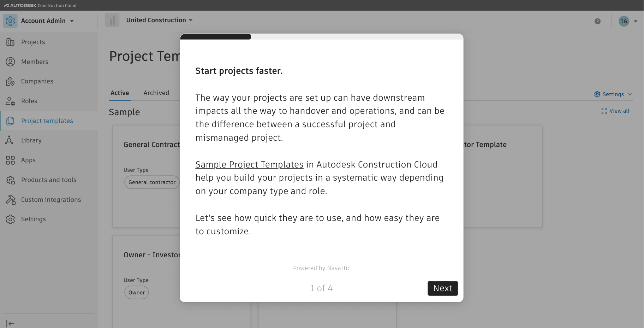The width and height of the screenshot is (644, 328).
Task: Click the View all link
Action: (615, 111)
